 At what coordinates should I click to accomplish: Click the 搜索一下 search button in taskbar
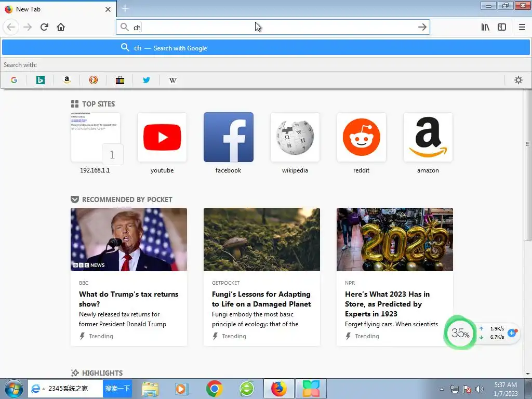click(x=117, y=388)
